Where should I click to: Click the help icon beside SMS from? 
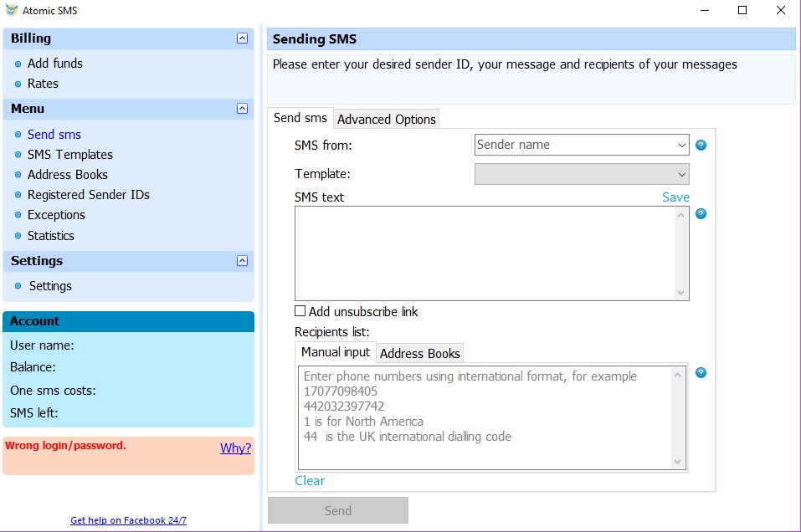click(701, 146)
